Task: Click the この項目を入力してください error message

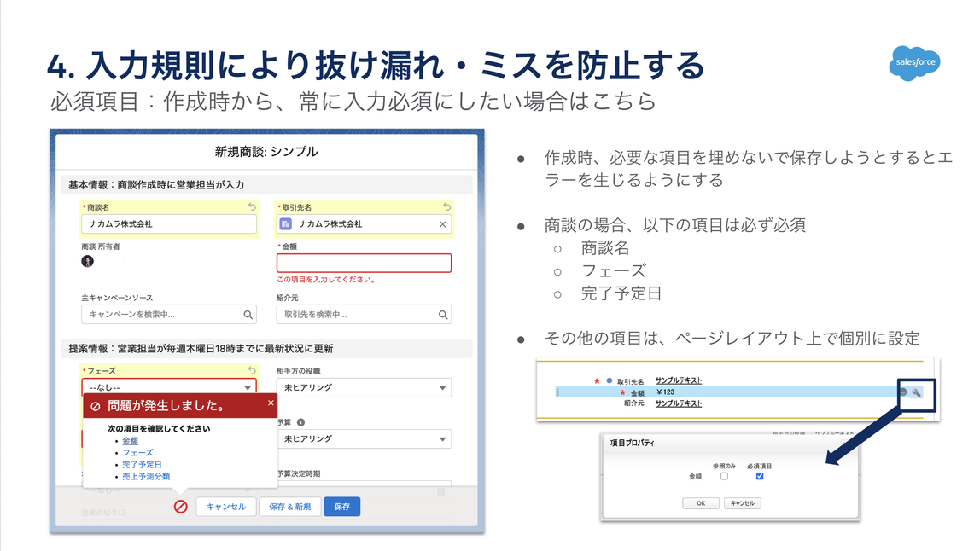Action: (326, 280)
